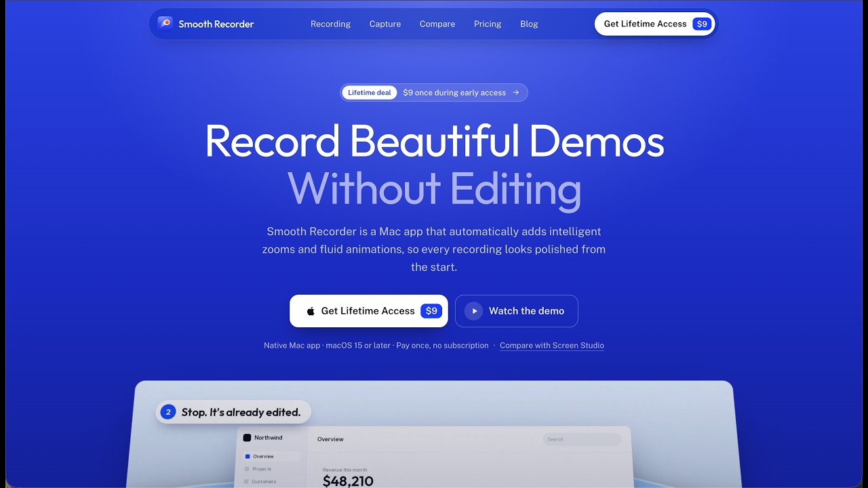This screenshot has width=868, height=488.
Task: Click the Northwind workspace name
Action: click(269, 438)
